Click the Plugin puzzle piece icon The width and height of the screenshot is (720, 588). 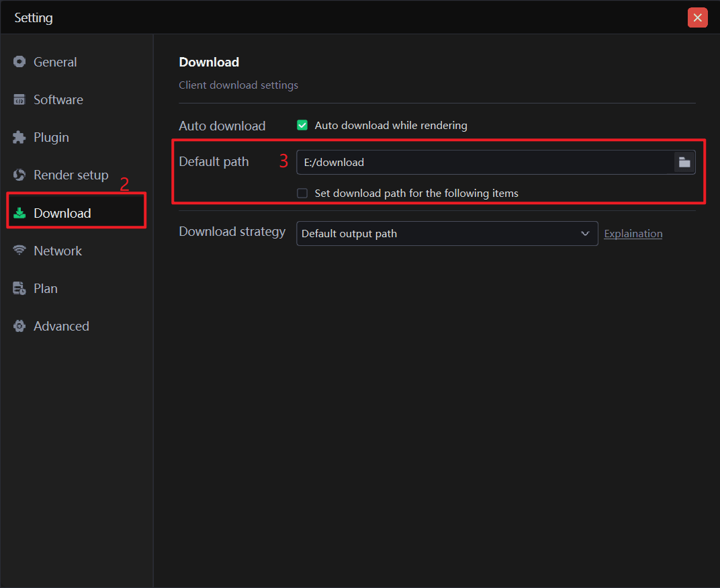coord(19,137)
